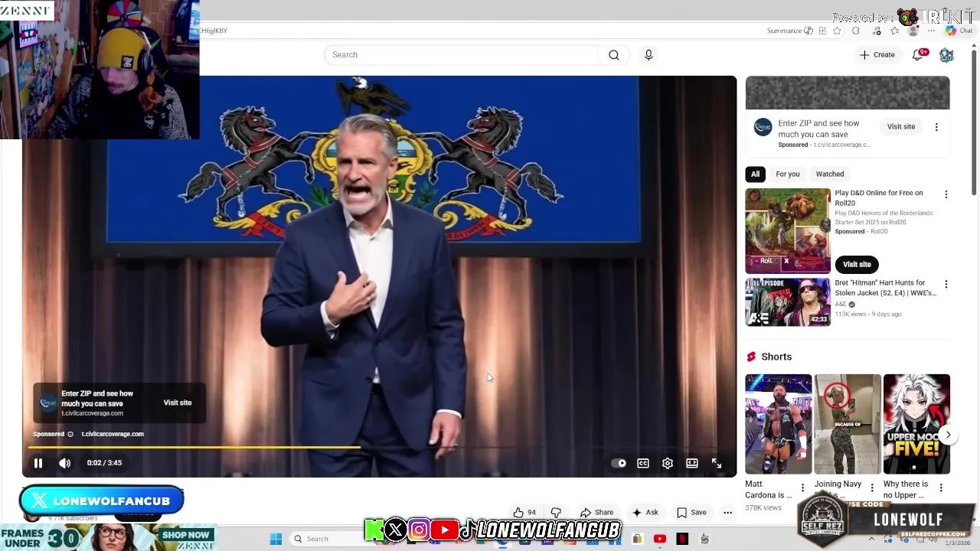
Task: Click Summarize in the browser address bar
Action: point(789,31)
